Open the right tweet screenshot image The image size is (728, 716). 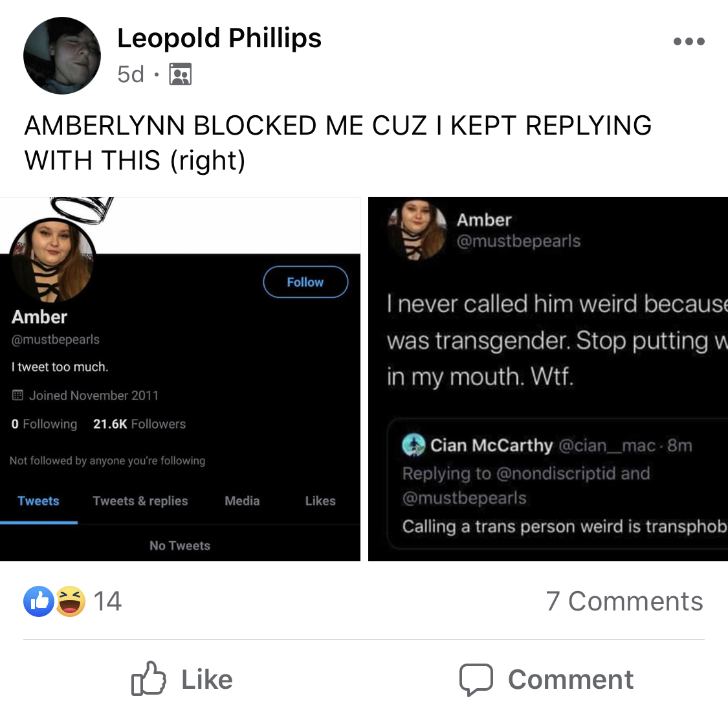[x=548, y=379]
